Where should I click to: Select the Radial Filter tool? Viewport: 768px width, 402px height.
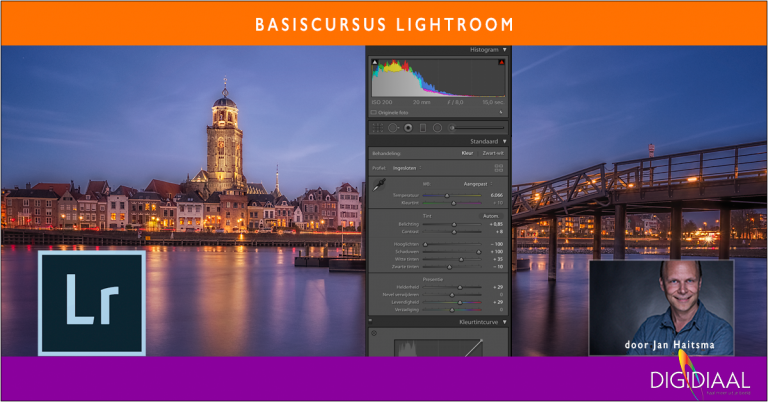pyautogui.click(x=437, y=128)
